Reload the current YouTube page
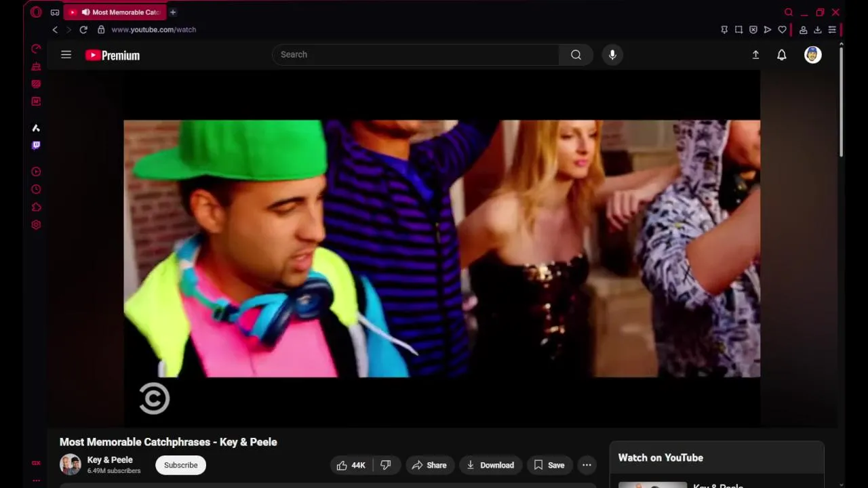The height and width of the screenshot is (488, 868). coord(83,30)
